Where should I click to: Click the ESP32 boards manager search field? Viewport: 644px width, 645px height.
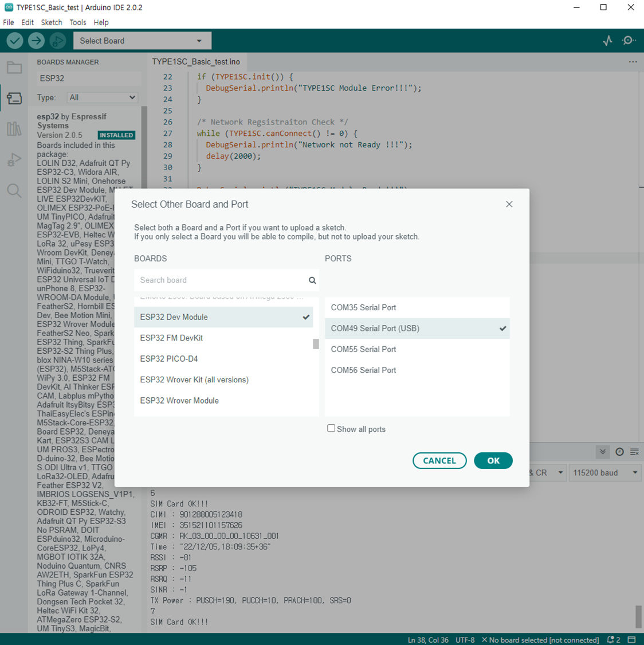point(89,78)
